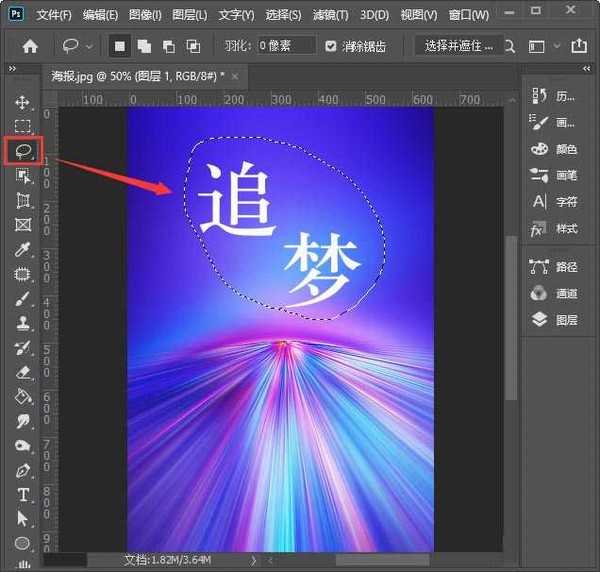Screen dimensions: 600x572
Task: Choose the Eraser tool
Action: tap(22, 373)
